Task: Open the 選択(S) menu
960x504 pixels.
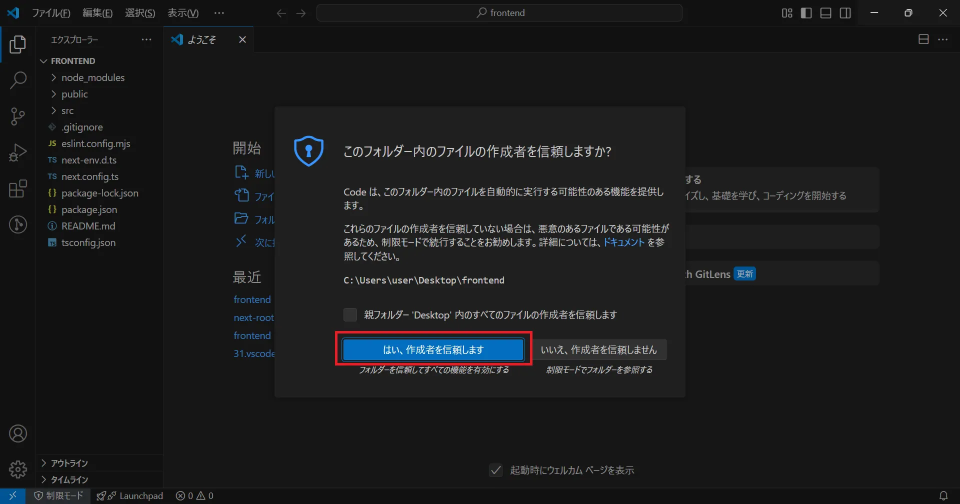Action: [140, 13]
